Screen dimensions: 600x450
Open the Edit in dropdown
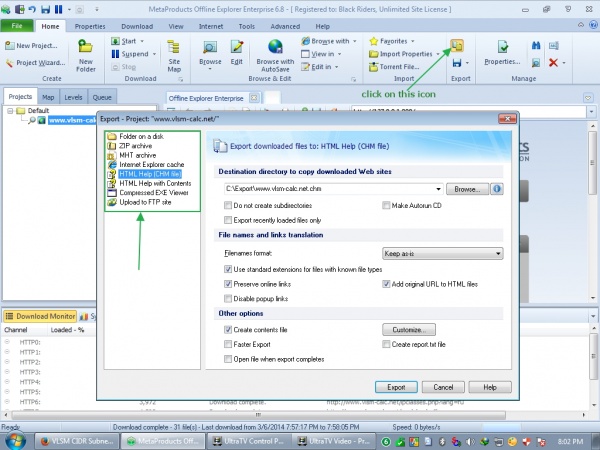(x=336, y=67)
